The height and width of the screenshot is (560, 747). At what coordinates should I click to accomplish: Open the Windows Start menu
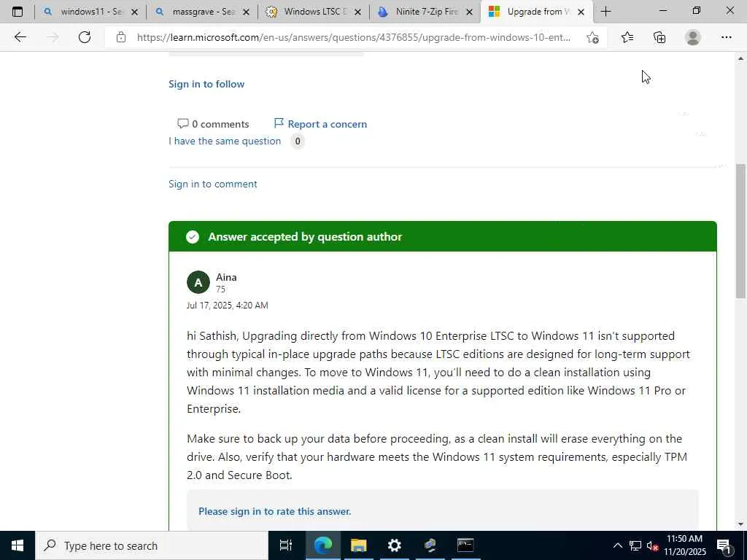pyautogui.click(x=18, y=545)
